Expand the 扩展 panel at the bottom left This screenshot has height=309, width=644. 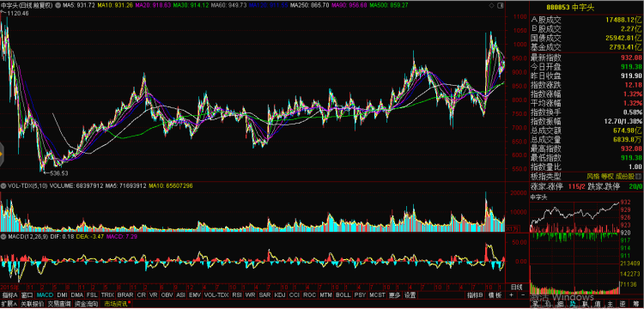(9, 304)
